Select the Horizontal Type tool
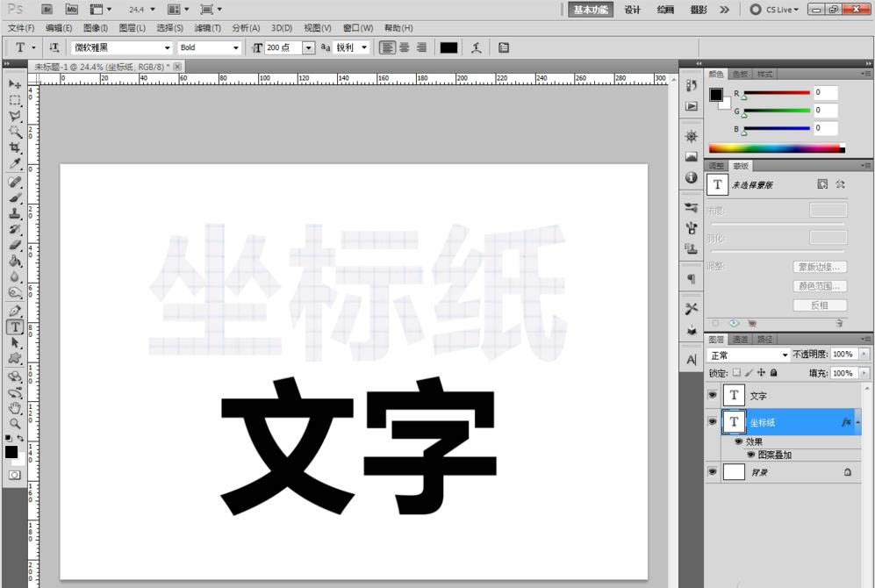 (13, 326)
